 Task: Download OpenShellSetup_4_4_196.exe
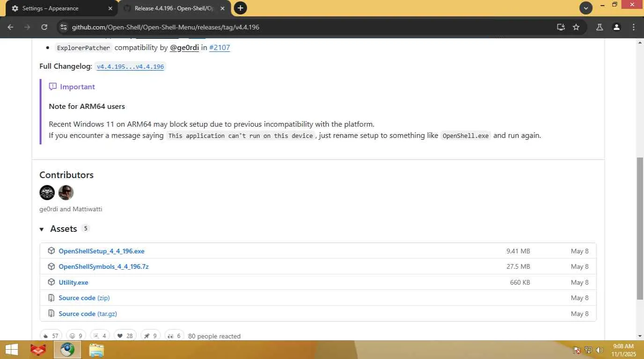click(102, 251)
